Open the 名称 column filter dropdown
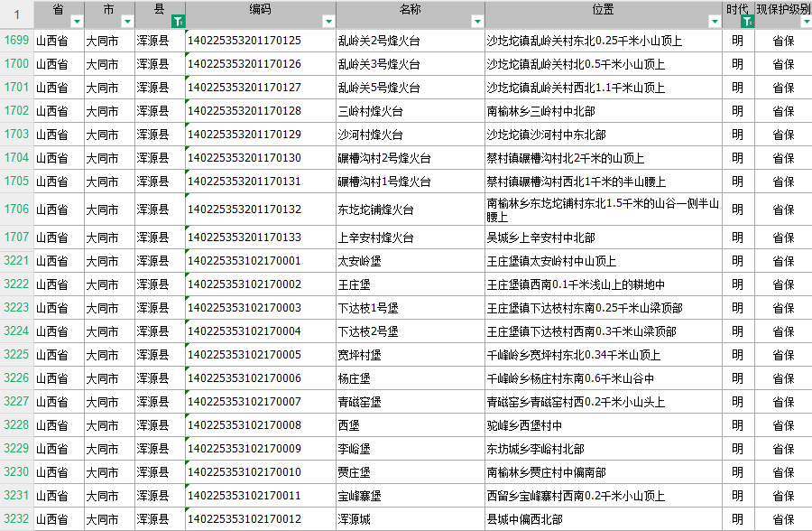Viewport: 812px width, 531px height. point(477,22)
